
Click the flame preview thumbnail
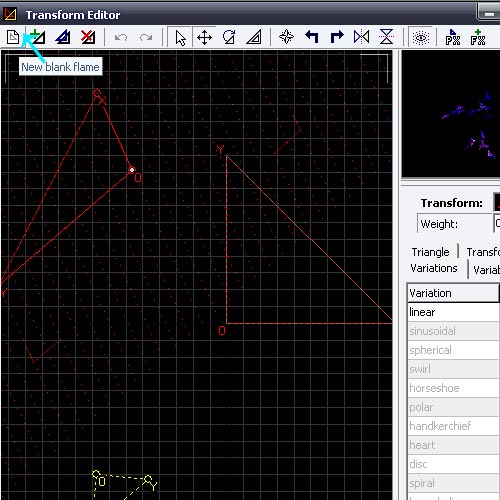[x=451, y=114]
